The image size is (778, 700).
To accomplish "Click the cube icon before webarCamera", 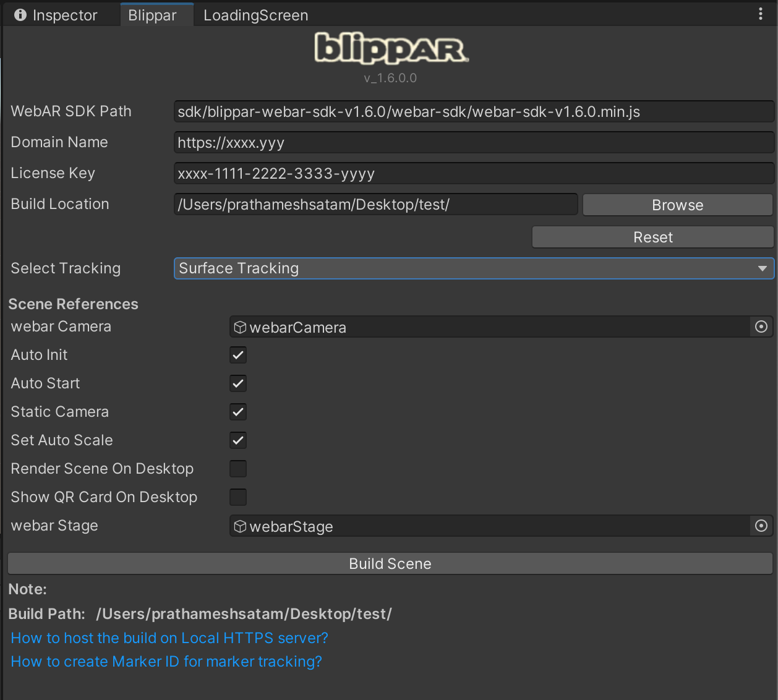I will pos(240,327).
